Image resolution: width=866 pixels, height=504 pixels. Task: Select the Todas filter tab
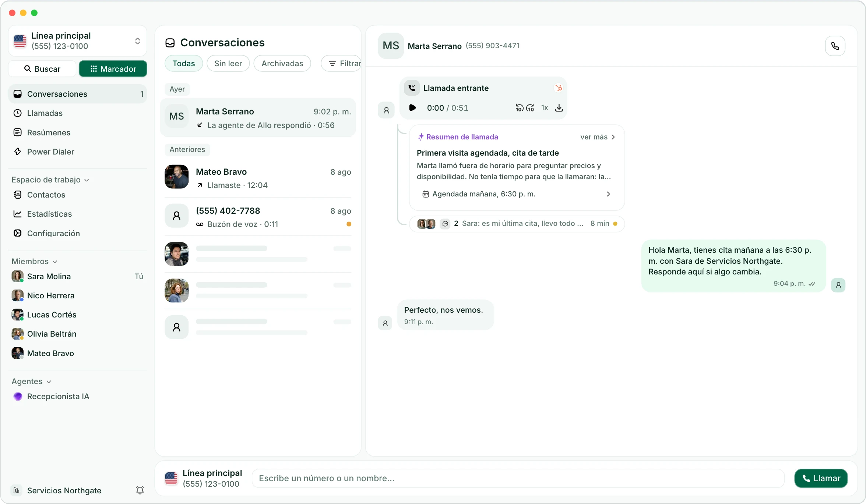[x=184, y=63]
